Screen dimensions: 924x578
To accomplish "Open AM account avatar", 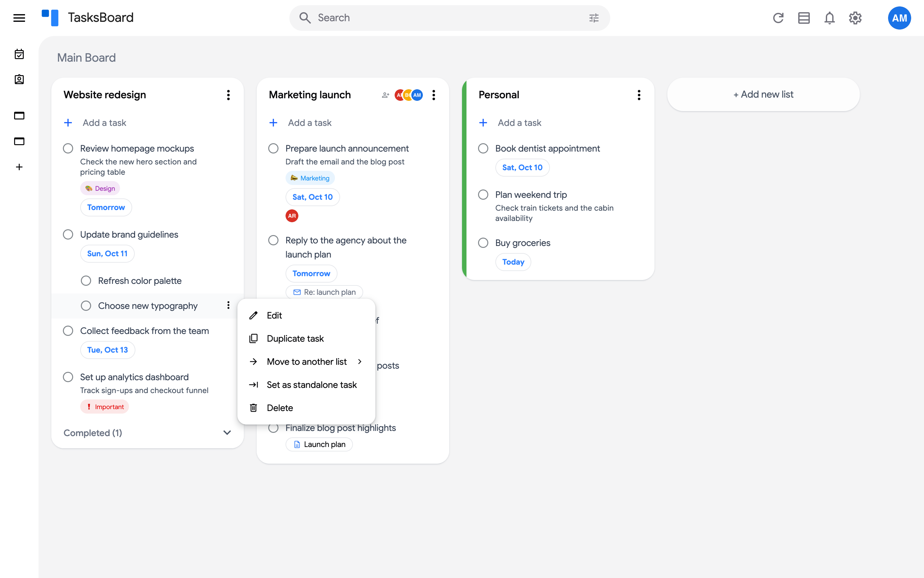I will 899,18.
